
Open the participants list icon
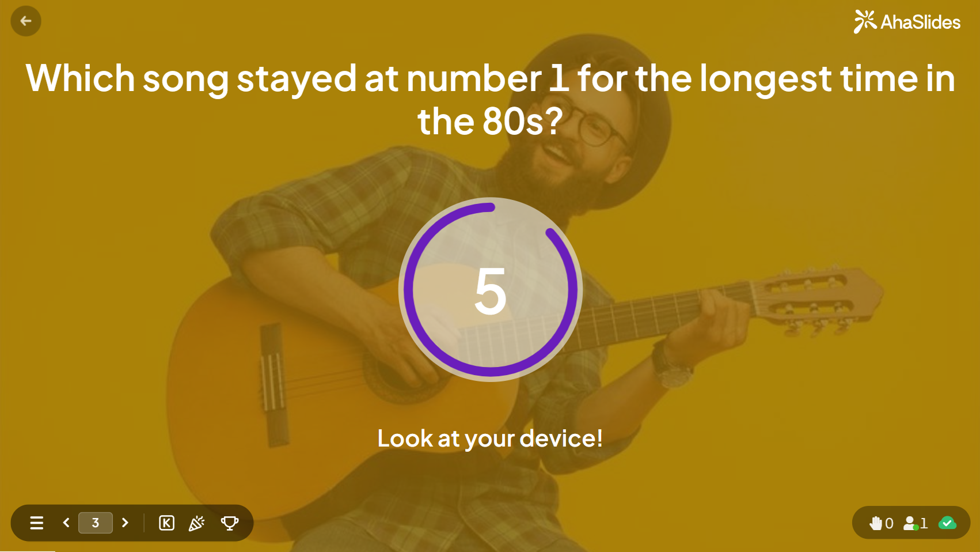click(x=910, y=523)
